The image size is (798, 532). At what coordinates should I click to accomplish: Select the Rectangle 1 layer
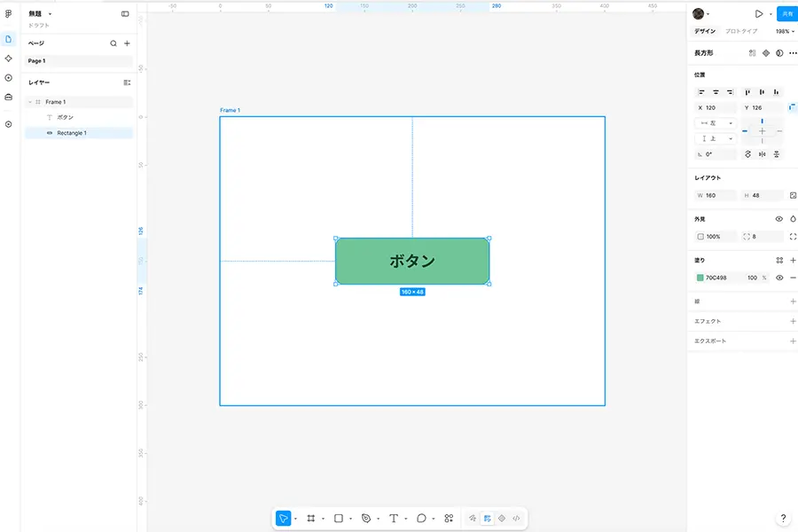78,133
